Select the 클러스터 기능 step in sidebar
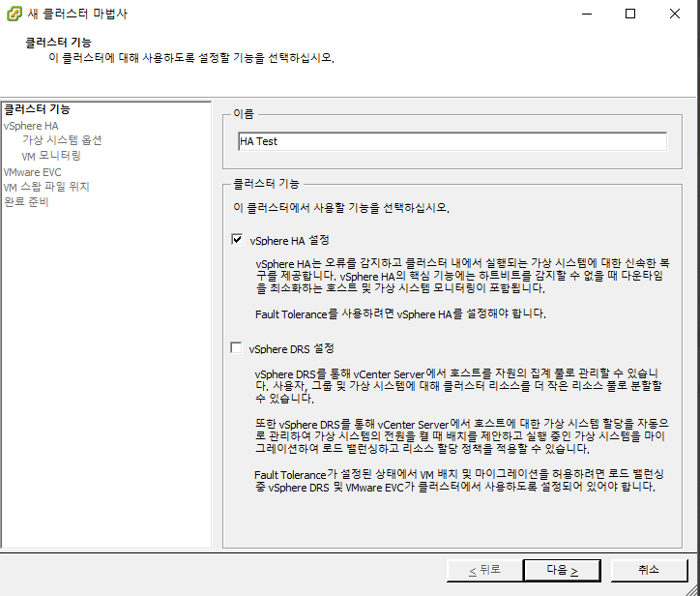 coord(37,109)
